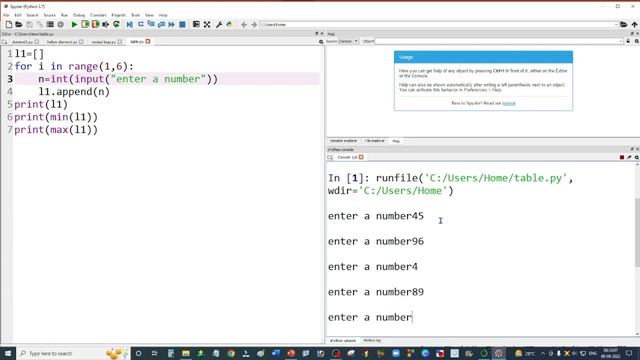Open console options pencil icon

(x=629, y=157)
